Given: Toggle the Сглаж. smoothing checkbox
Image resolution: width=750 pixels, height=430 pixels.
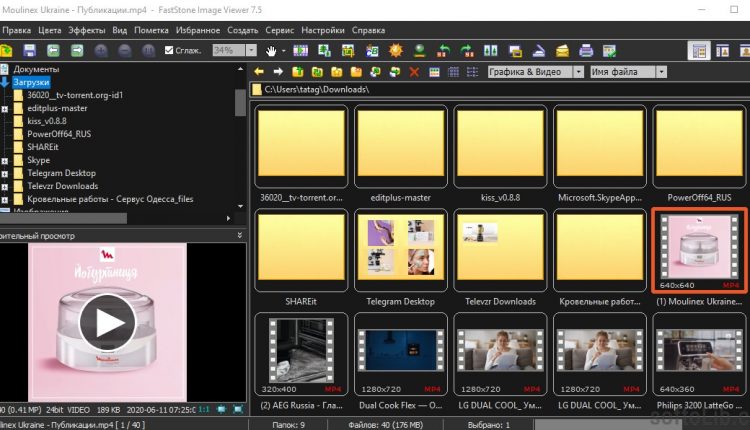Looking at the screenshot, I should click(169, 50).
